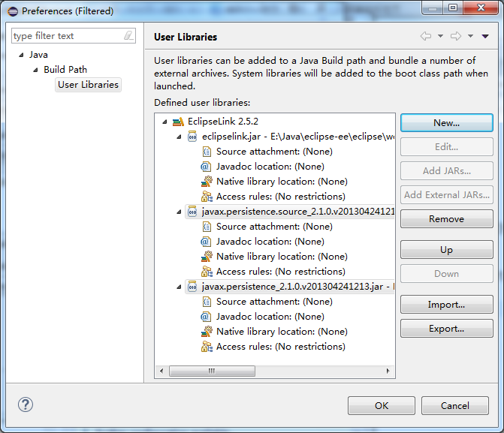Click the Add External JARs... button
The image size is (504, 433).
pyautogui.click(x=446, y=194)
